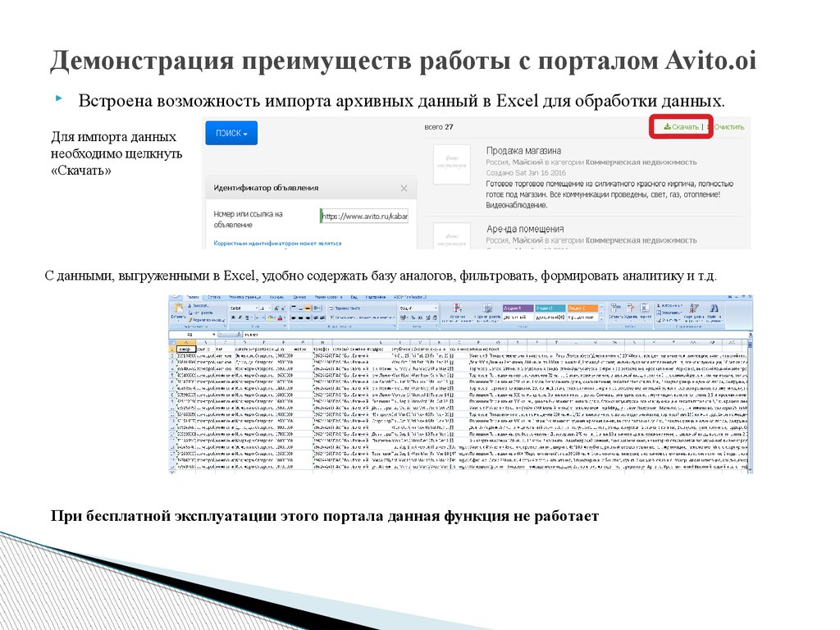Click the text Orientation icon

[317, 308]
